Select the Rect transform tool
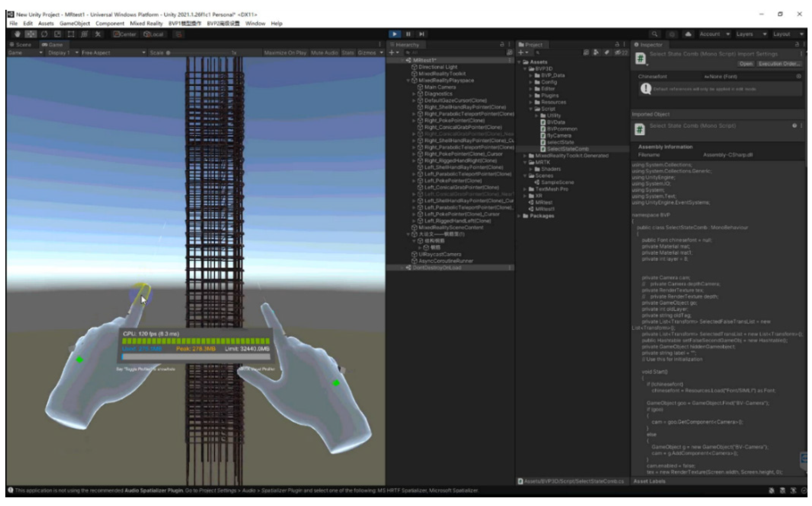Image resolution: width=812 pixels, height=506 pixels. pyautogui.click(x=71, y=34)
